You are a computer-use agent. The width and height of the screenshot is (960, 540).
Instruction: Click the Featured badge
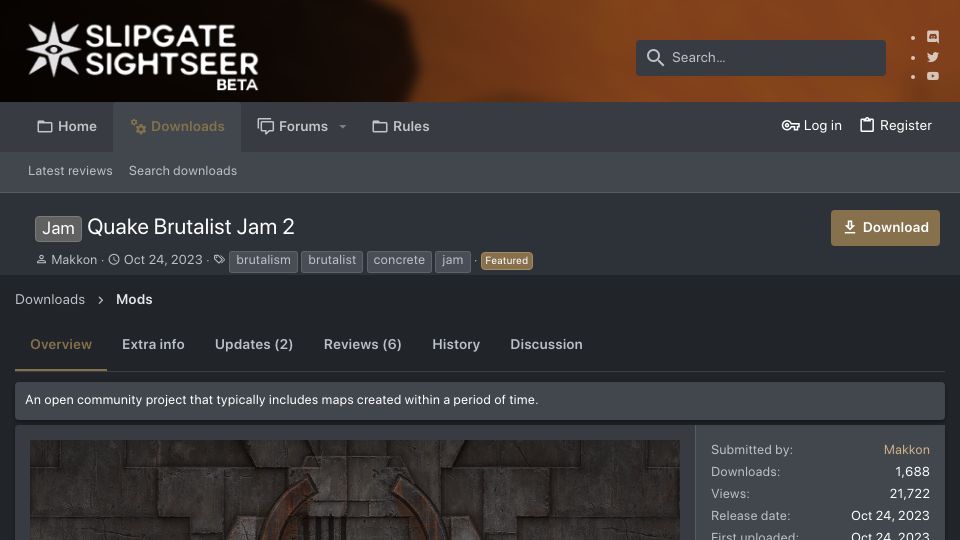click(506, 261)
